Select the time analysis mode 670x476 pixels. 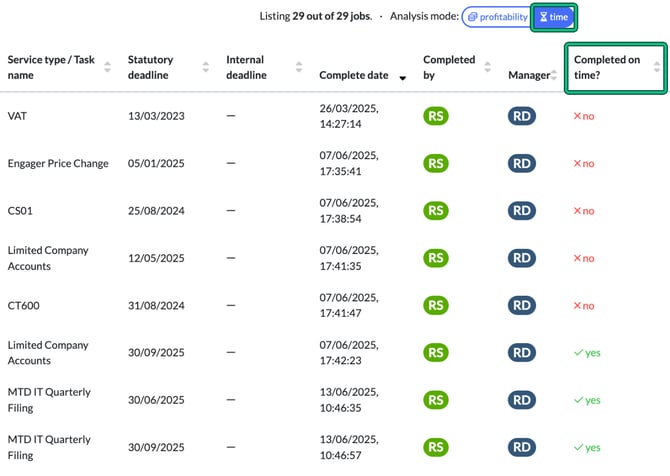tap(553, 17)
